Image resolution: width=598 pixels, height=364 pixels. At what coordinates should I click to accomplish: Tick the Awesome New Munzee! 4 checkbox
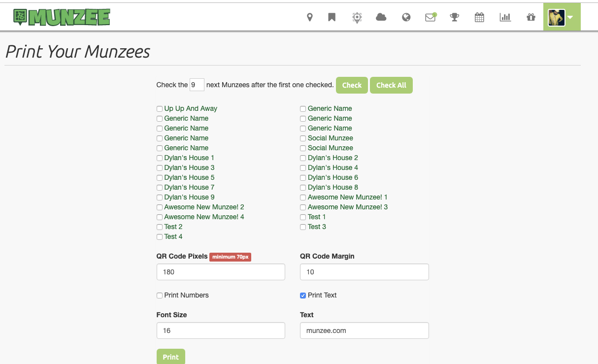[x=160, y=217]
